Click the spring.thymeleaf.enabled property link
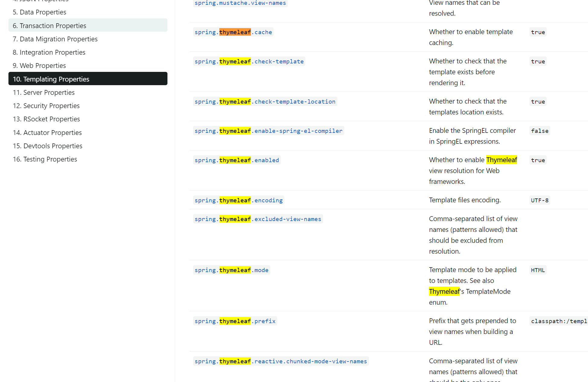The image size is (588, 382). [237, 160]
